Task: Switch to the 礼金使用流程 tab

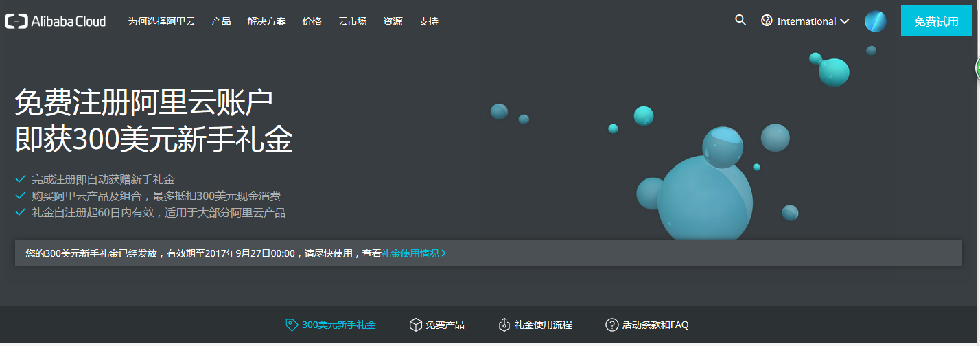Action: (535, 325)
